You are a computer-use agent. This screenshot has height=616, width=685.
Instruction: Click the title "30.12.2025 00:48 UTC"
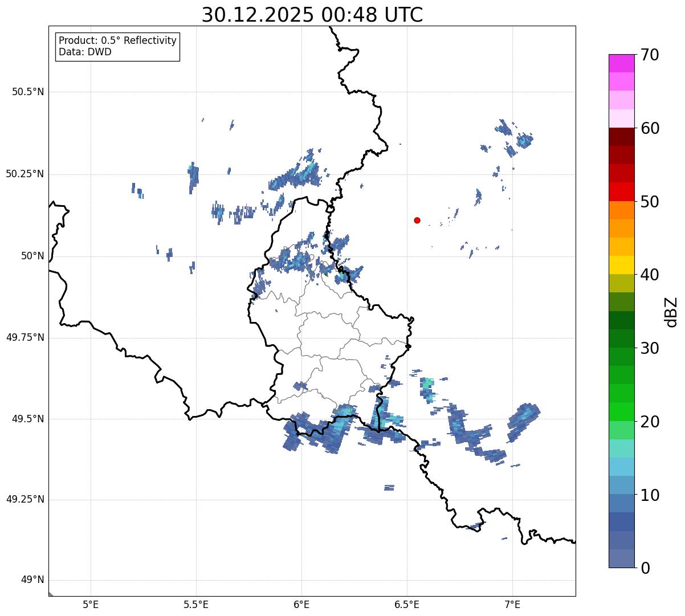[312, 15]
